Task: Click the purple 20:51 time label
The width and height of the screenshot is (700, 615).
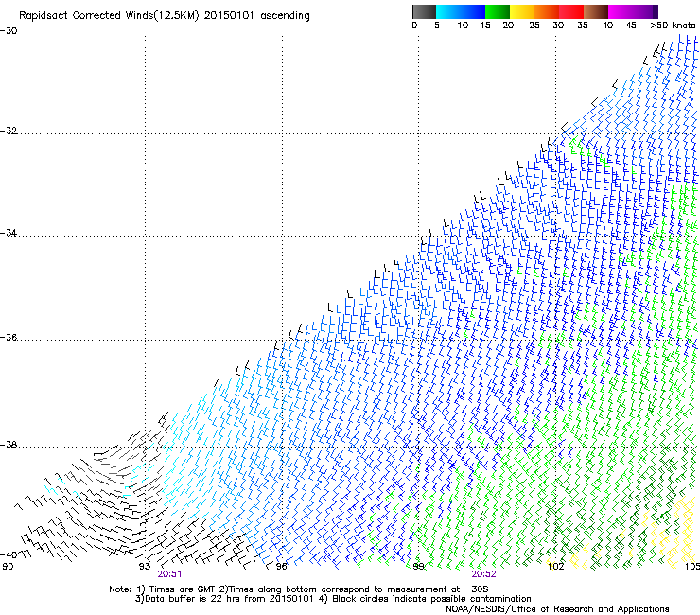Action: [x=169, y=574]
